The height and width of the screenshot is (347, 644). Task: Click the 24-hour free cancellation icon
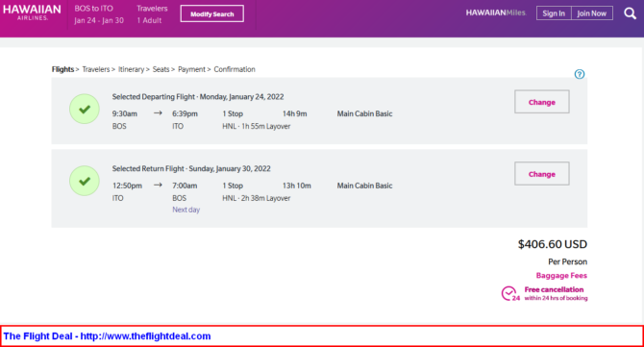click(x=510, y=294)
